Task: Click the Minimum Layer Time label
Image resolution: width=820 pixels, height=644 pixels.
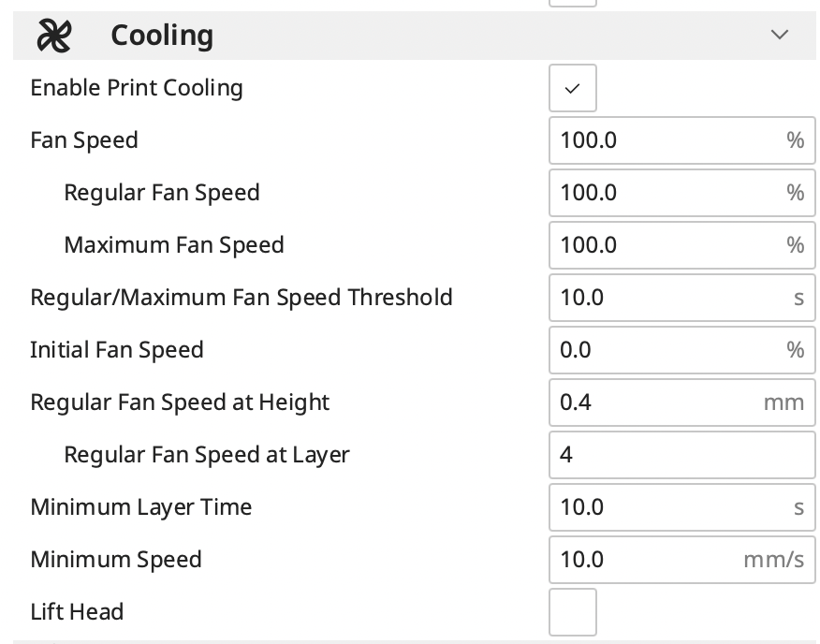Action: (141, 507)
